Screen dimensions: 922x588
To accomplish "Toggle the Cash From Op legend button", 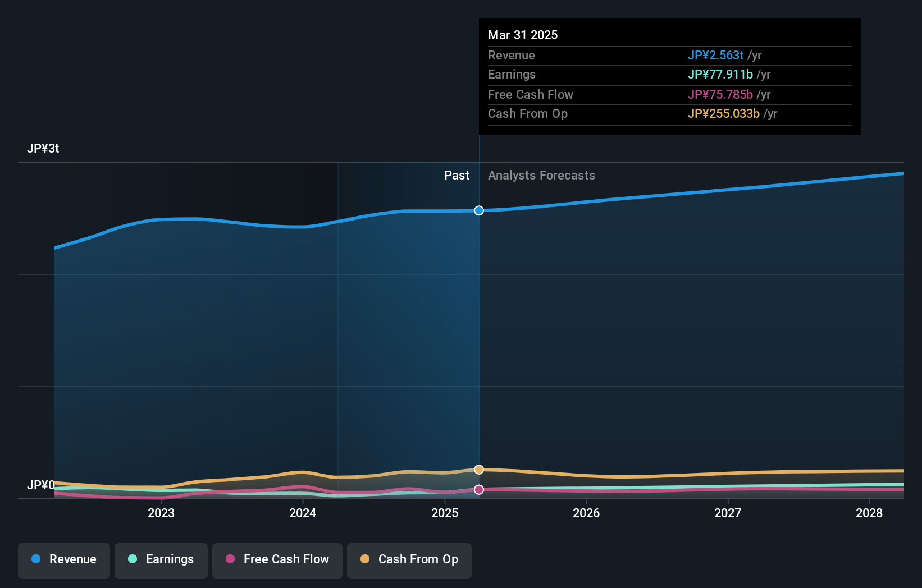I will click(409, 561).
